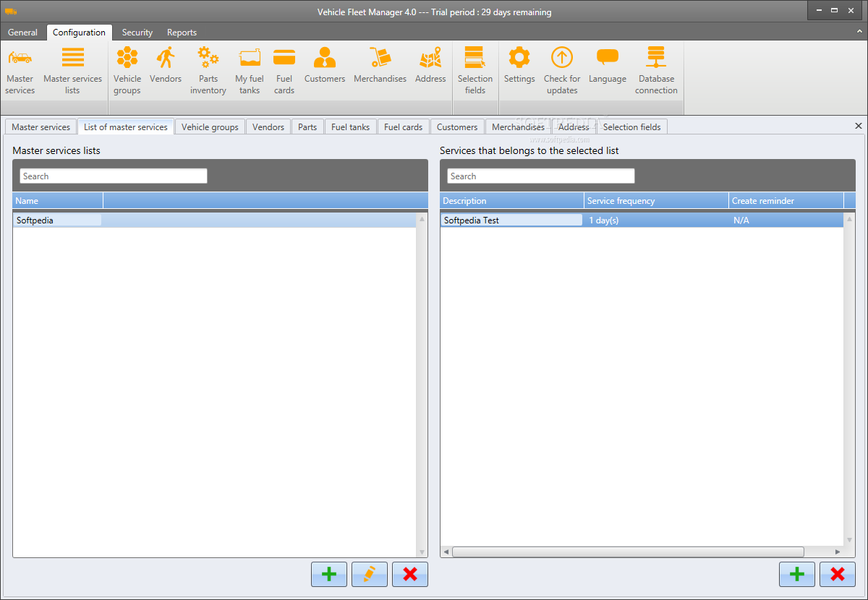Image resolution: width=868 pixels, height=600 pixels.
Task: Open Master services from the ribbon
Action: tap(20, 71)
